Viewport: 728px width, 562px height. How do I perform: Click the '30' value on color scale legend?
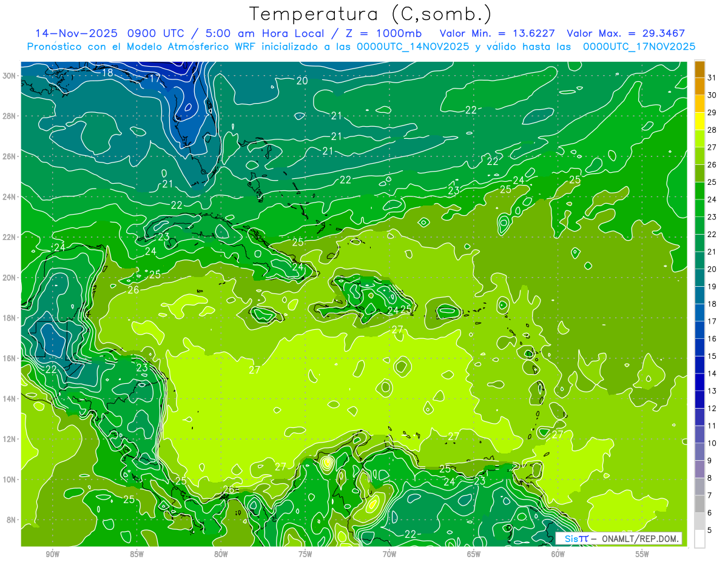pos(712,95)
